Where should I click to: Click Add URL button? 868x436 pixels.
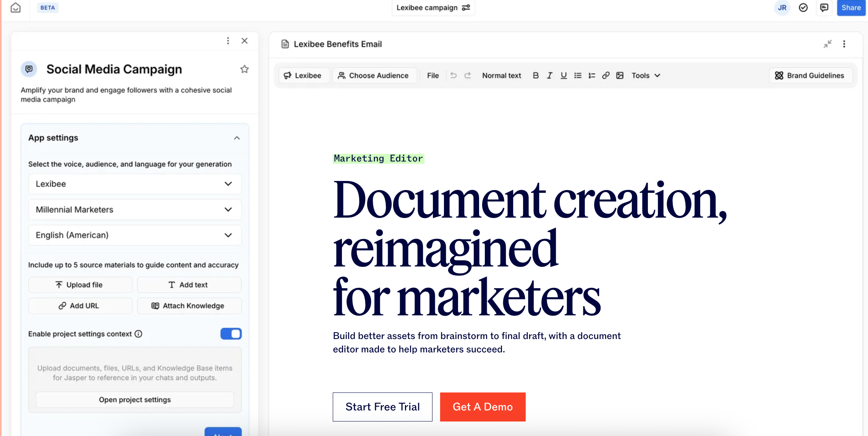pos(80,306)
